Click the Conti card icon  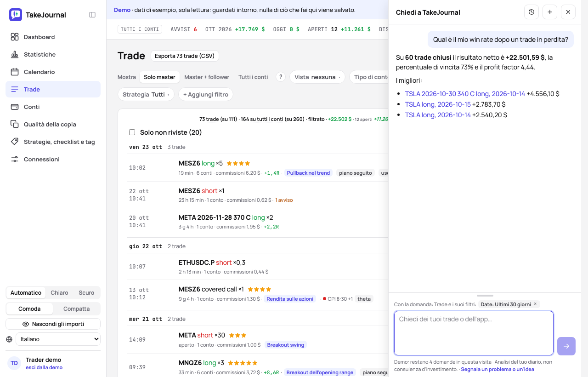pos(15,107)
